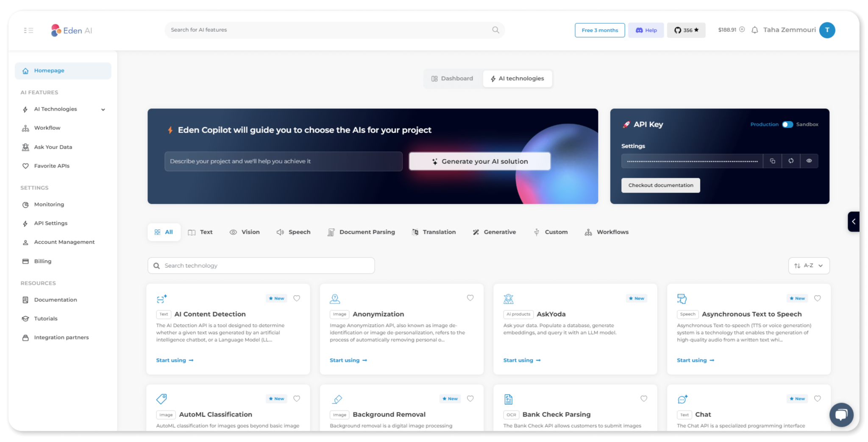Switch to the Dashboard tab
Viewport: 868px width, 442px height.
(x=452, y=78)
